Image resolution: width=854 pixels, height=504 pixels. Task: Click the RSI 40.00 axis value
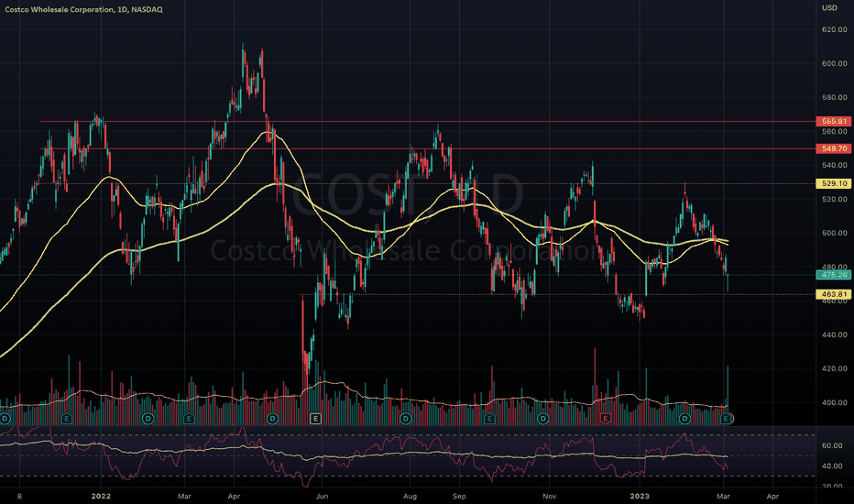tap(832, 466)
